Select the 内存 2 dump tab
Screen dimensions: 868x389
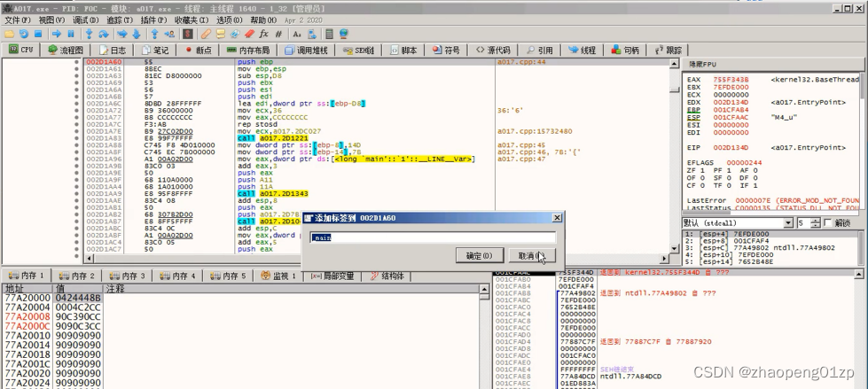tap(76, 276)
